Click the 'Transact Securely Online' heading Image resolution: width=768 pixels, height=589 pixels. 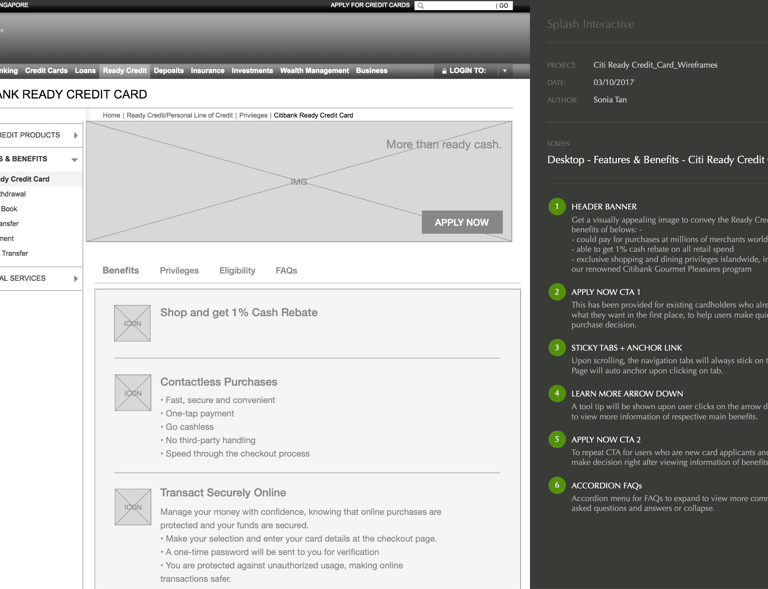(x=223, y=493)
